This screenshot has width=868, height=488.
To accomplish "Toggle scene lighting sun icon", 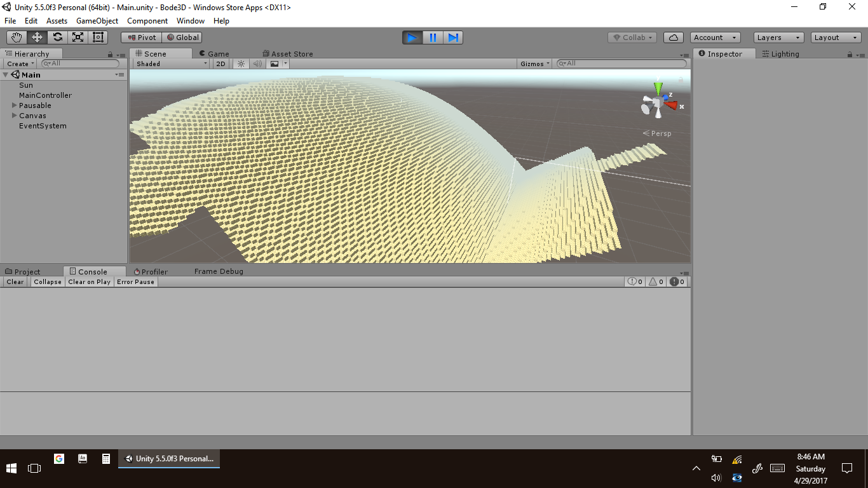I will [x=241, y=64].
